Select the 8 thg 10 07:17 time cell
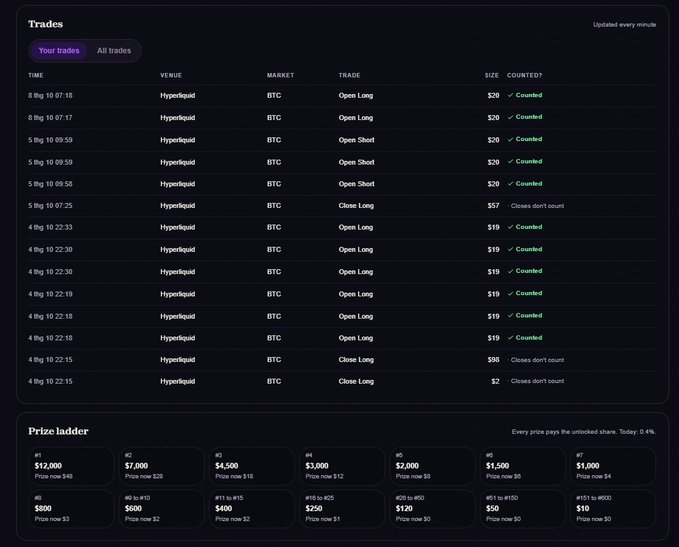 (x=50, y=118)
